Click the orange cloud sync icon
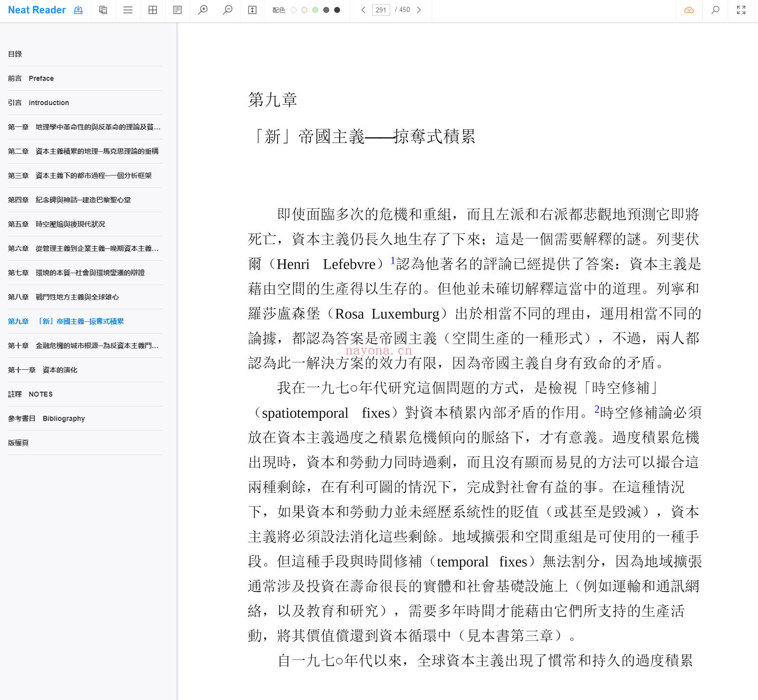The image size is (758, 700). 689,10
